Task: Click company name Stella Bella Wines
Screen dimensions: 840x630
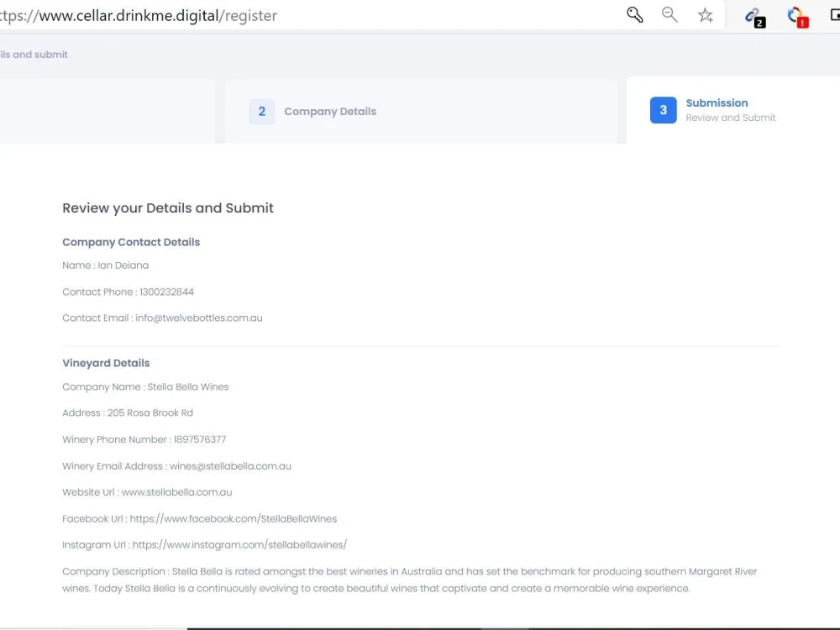Action: click(x=188, y=386)
